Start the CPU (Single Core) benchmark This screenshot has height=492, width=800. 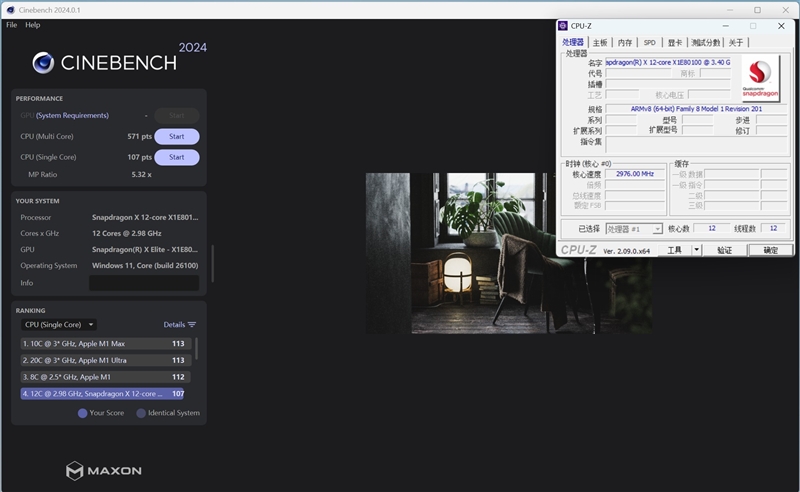[x=177, y=157]
